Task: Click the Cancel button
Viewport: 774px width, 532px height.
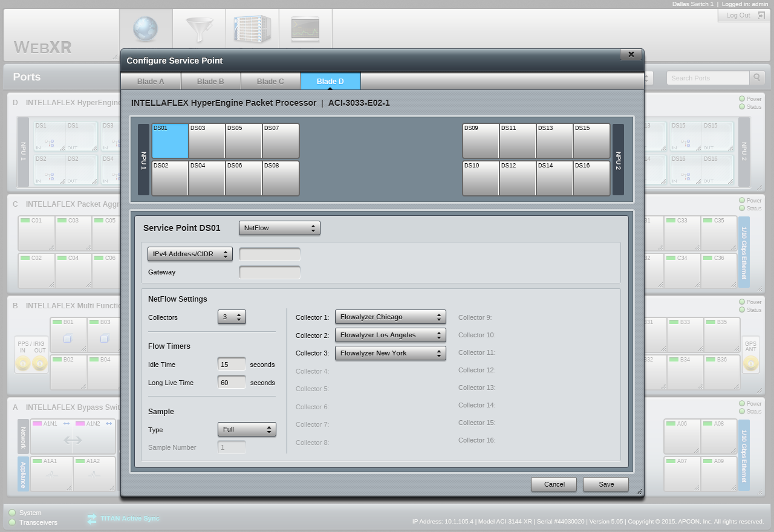Action: tap(554, 484)
